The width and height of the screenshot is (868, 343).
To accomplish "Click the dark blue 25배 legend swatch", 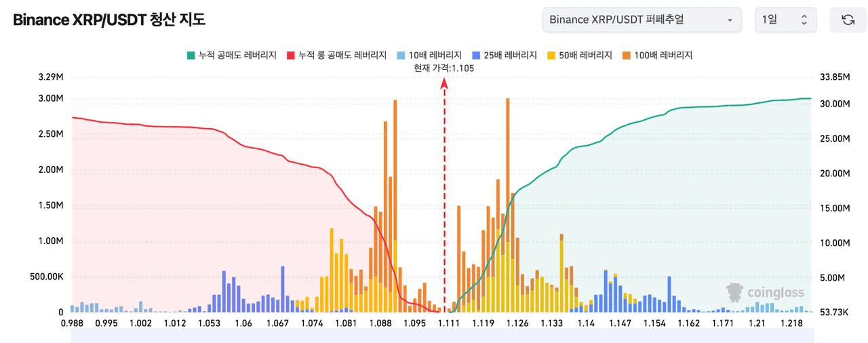I will pos(475,56).
